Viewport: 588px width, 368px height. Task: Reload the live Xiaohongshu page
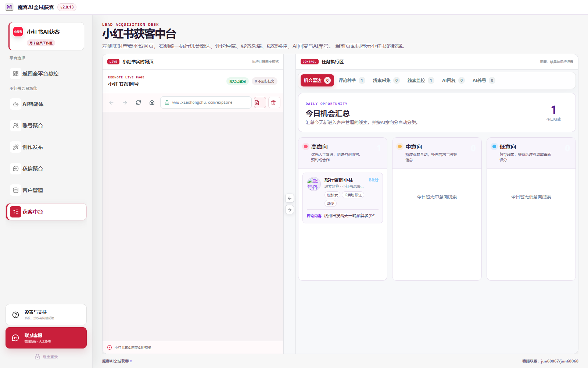click(x=138, y=103)
